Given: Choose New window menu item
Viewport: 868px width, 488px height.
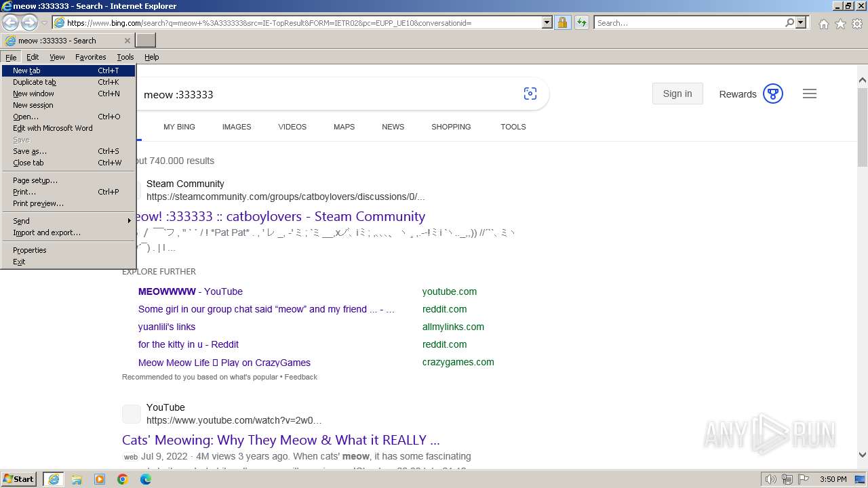Looking at the screenshot, I should (x=68, y=94).
